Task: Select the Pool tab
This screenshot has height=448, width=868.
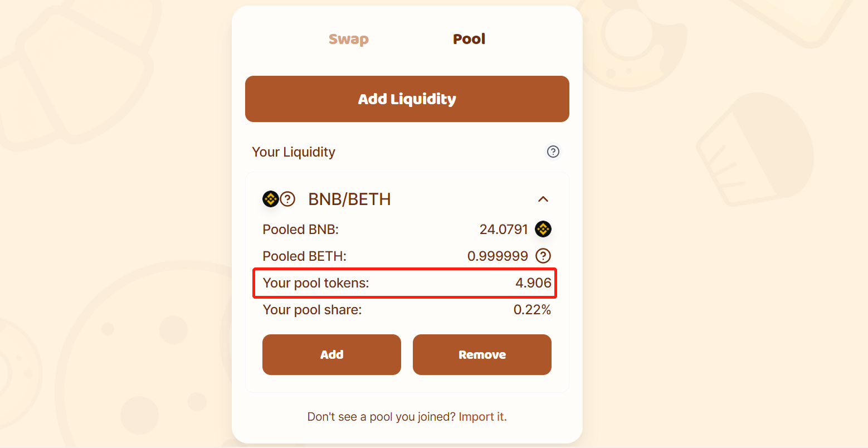Action: tap(469, 39)
